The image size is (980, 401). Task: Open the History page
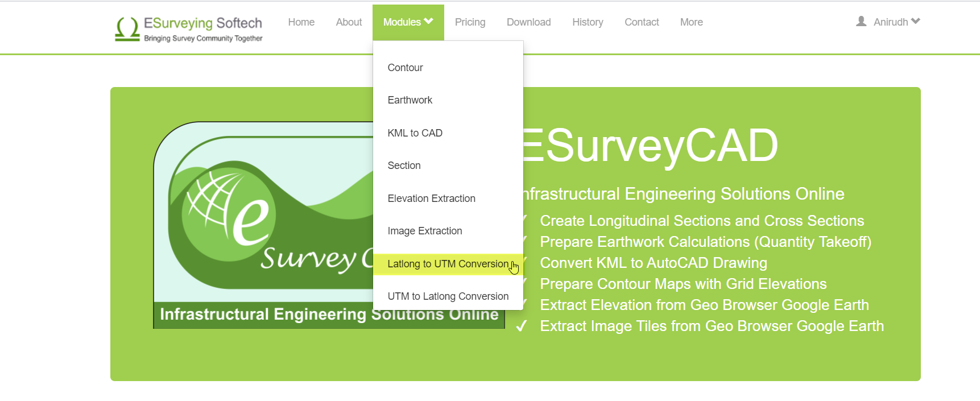click(x=588, y=22)
